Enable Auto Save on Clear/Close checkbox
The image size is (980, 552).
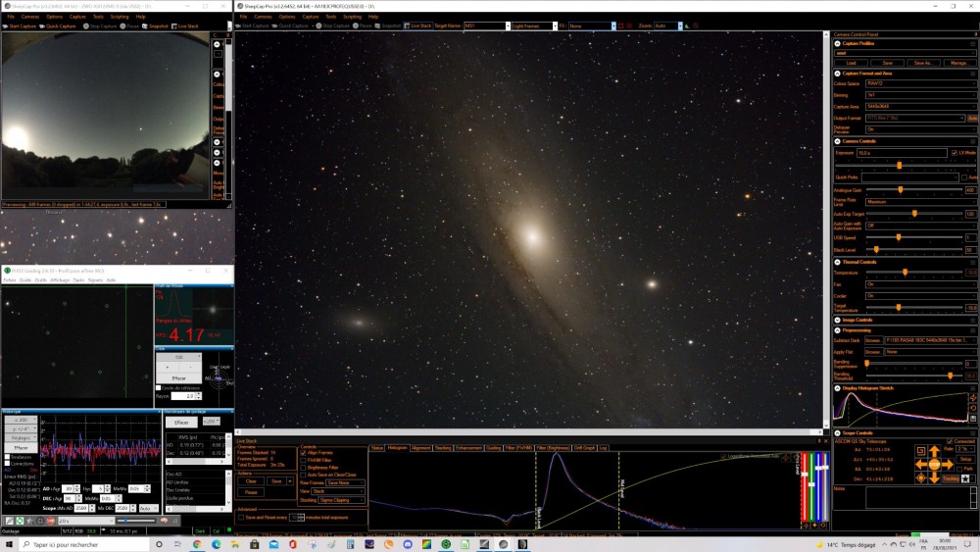[303, 476]
